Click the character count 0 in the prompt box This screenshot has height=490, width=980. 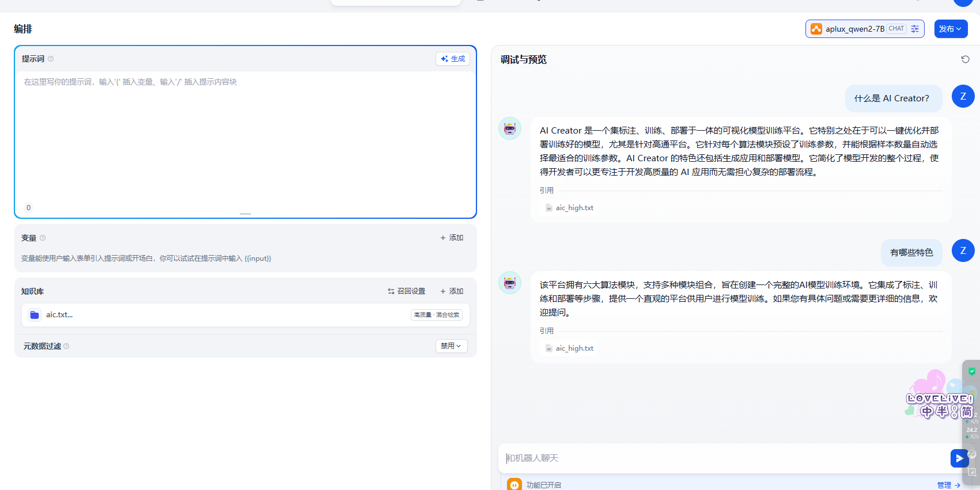[x=29, y=208]
